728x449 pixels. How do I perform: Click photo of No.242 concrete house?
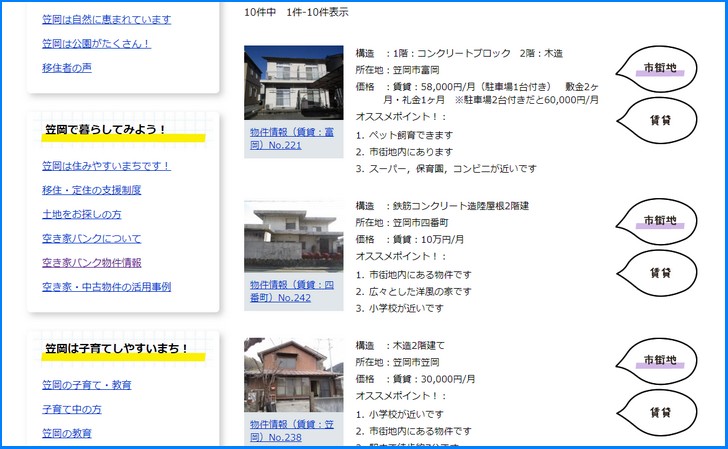click(294, 236)
